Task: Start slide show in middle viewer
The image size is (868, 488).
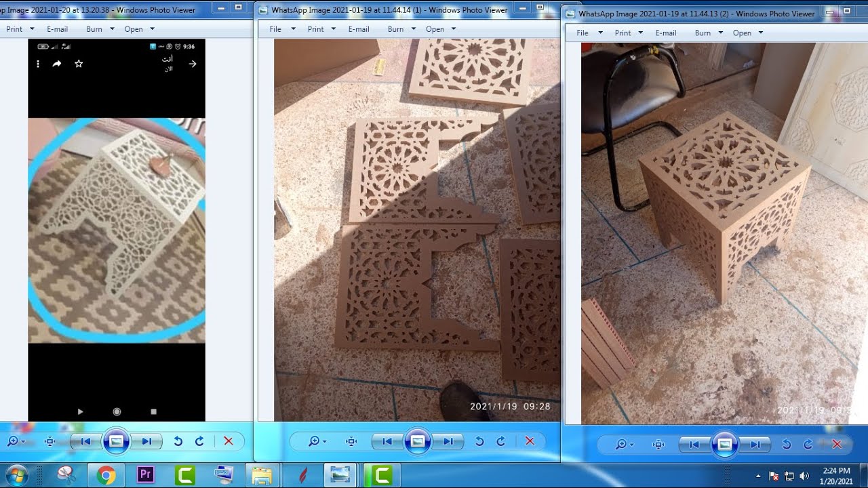Action: 417,441
